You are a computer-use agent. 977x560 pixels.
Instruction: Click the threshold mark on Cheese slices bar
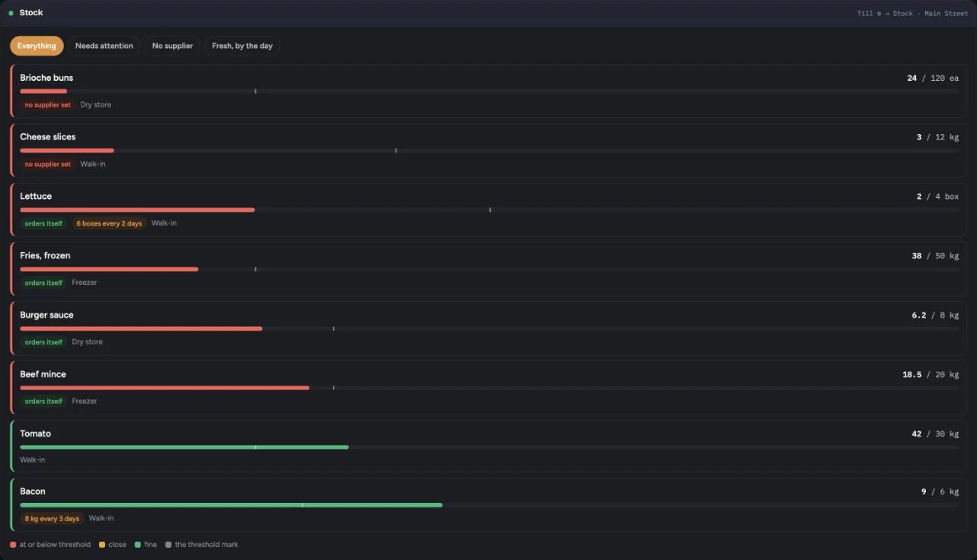tap(396, 151)
